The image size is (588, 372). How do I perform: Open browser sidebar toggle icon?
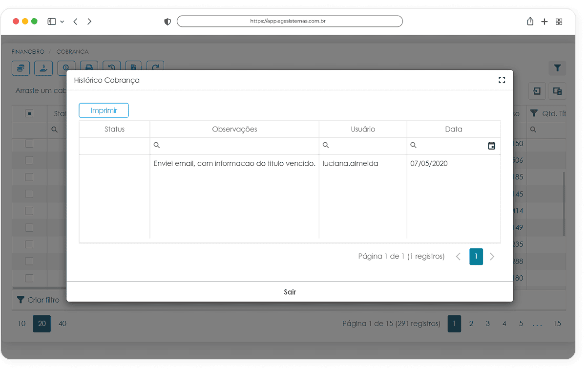click(x=52, y=22)
